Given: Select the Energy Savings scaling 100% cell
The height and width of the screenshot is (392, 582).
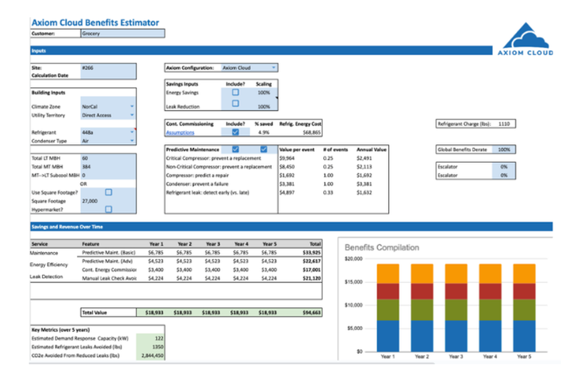Looking at the screenshot, I should [264, 92].
